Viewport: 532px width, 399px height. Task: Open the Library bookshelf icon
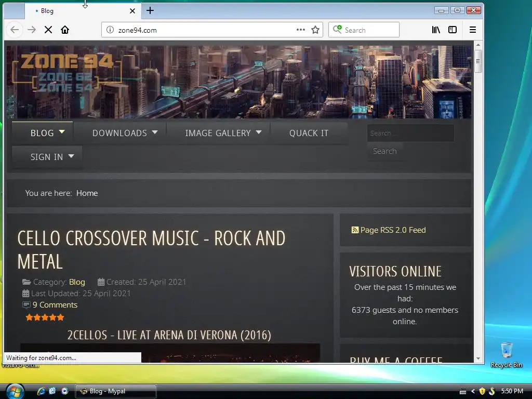coord(436,30)
